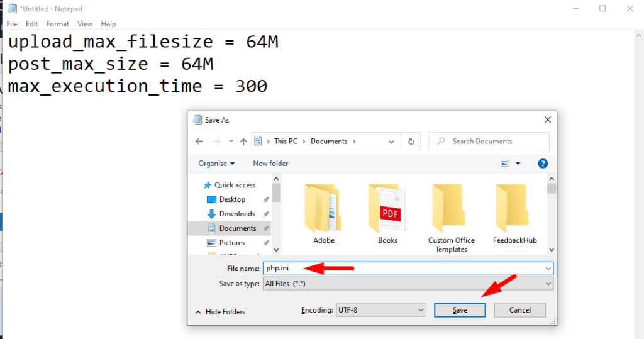This screenshot has height=339, width=644.
Task: Click the Back arrow in Save As dialog
Action: click(199, 142)
